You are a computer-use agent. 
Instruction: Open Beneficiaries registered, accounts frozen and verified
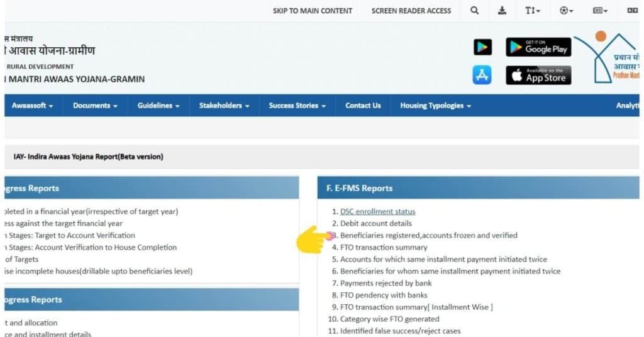point(429,235)
